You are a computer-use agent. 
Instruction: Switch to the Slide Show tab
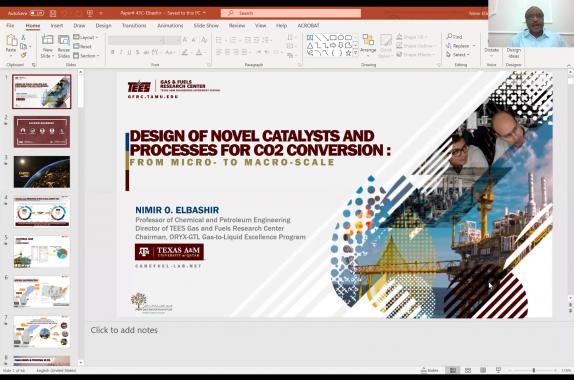[206, 26]
